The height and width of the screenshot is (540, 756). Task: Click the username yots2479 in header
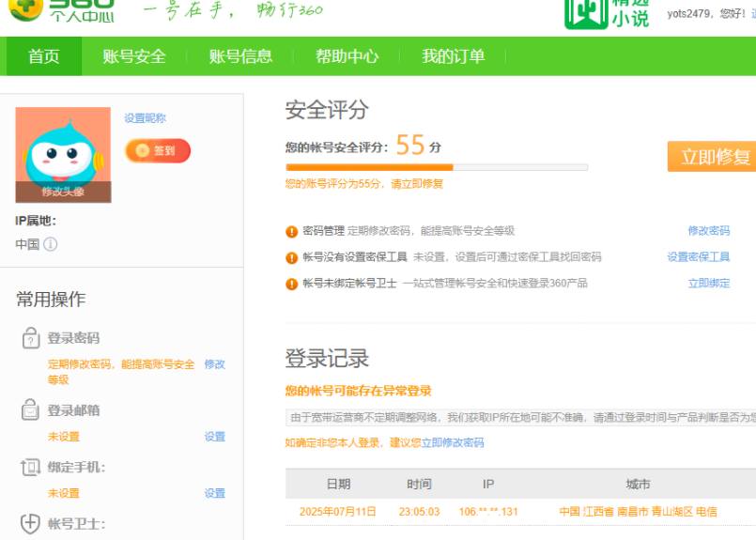point(688,13)
